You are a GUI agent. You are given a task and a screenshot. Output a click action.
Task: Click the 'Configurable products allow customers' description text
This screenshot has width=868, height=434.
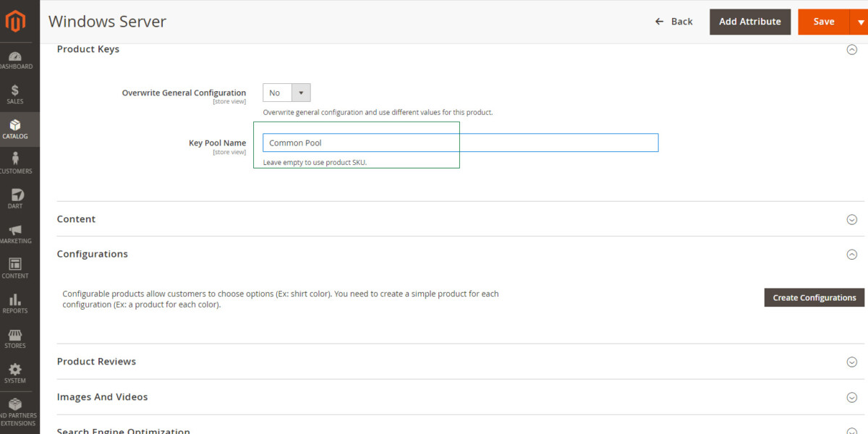click(281, 299)
